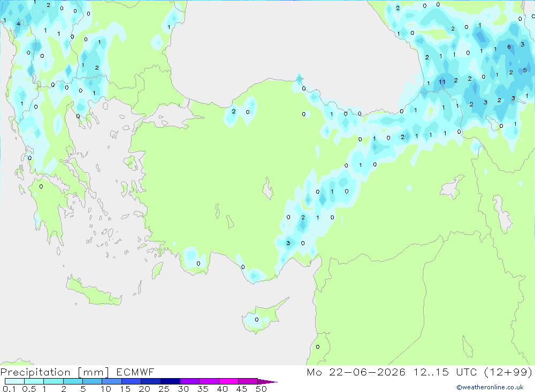Image resolution: width=535 pixels, height=392 pixels.
Task: Click the legend tick label "0.1"
Action: click(9, 389)
